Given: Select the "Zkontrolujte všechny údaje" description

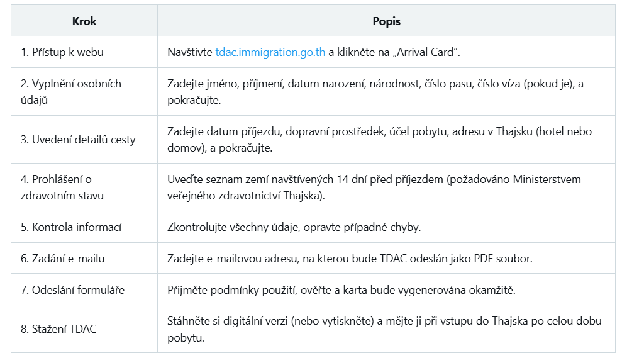Looking at the screenshot, I should point(294,227).
